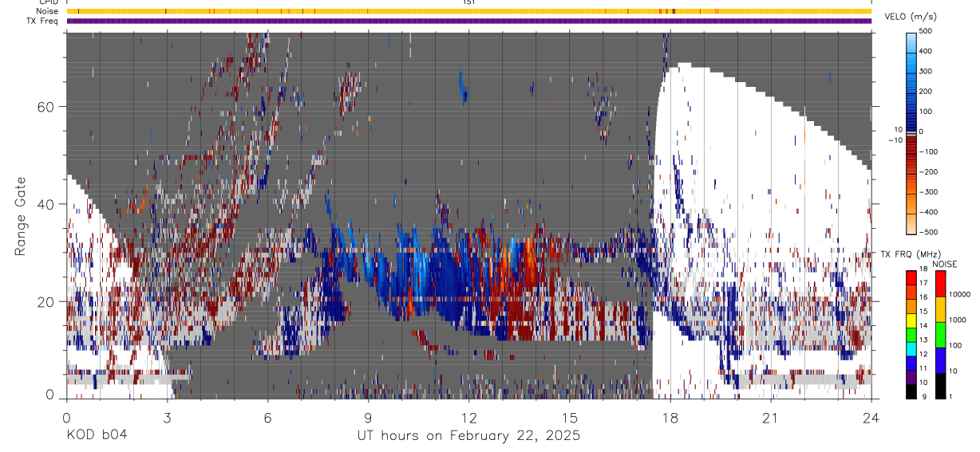Click the purple TX Freq strip above the plot
The width and height of the screenshot is (980, 452).
pos(469,21)
